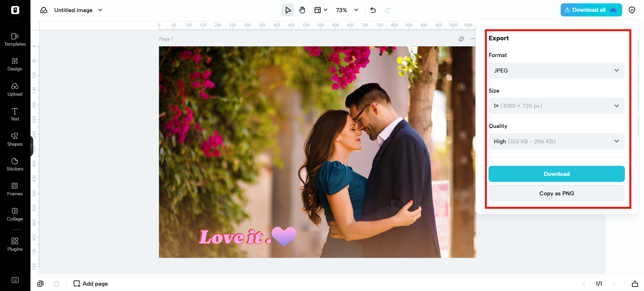Open the Templates panel
Viewport: 644px width, 291px height.
pos(15,40)
